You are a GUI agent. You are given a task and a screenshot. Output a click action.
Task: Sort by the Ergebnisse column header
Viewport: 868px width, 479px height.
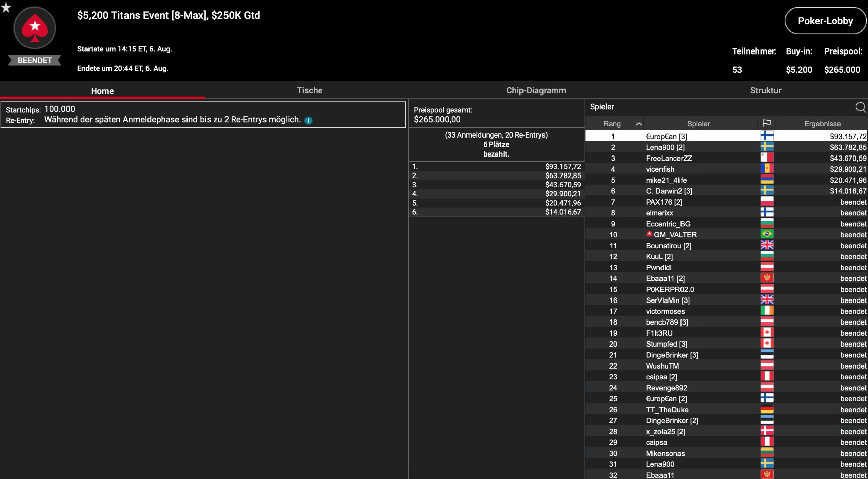click(x=822, y=124)
